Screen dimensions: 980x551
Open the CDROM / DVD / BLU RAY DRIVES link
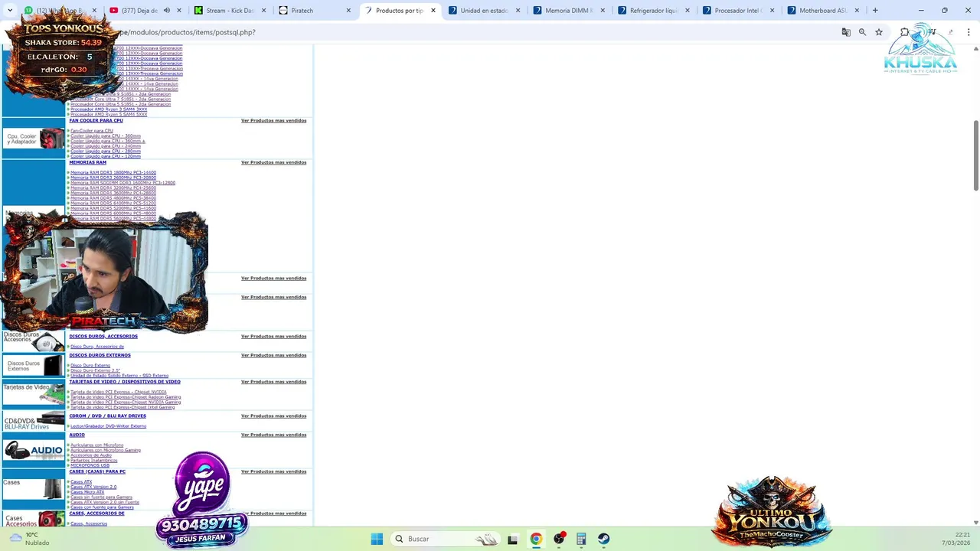click(x=107, y=416)
